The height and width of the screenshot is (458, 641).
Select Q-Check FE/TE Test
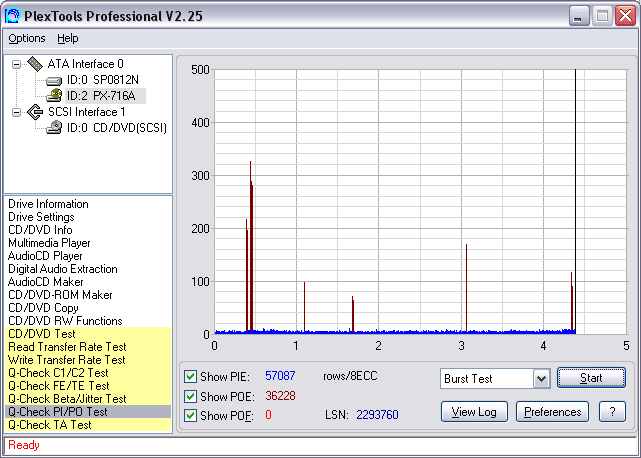88,386
